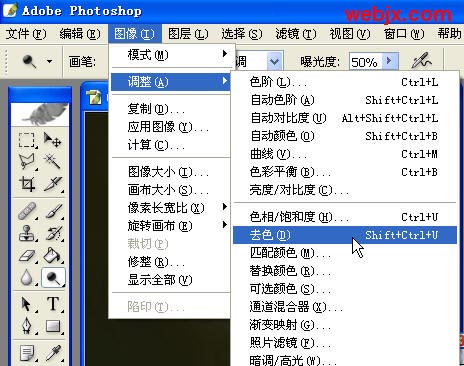The width and height of the screenshot is (464, 366).
Task: Select the Type tool
Action: tap(52, 304)
